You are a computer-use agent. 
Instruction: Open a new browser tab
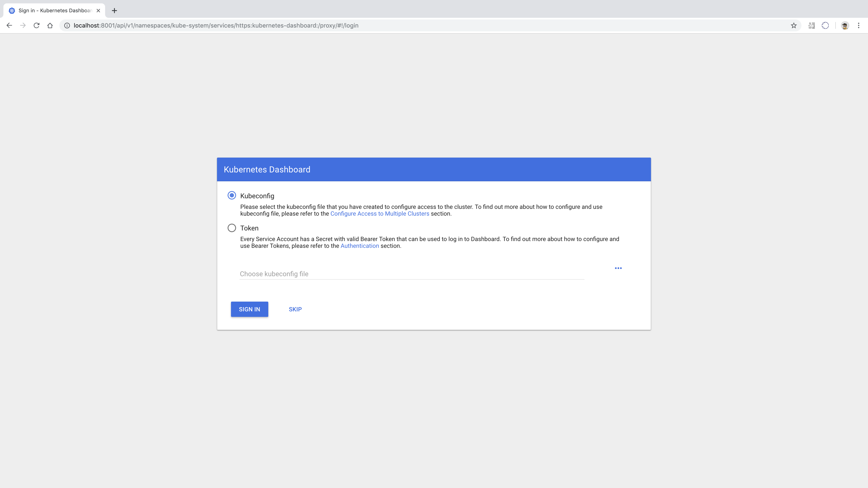(x=115, y=11)
